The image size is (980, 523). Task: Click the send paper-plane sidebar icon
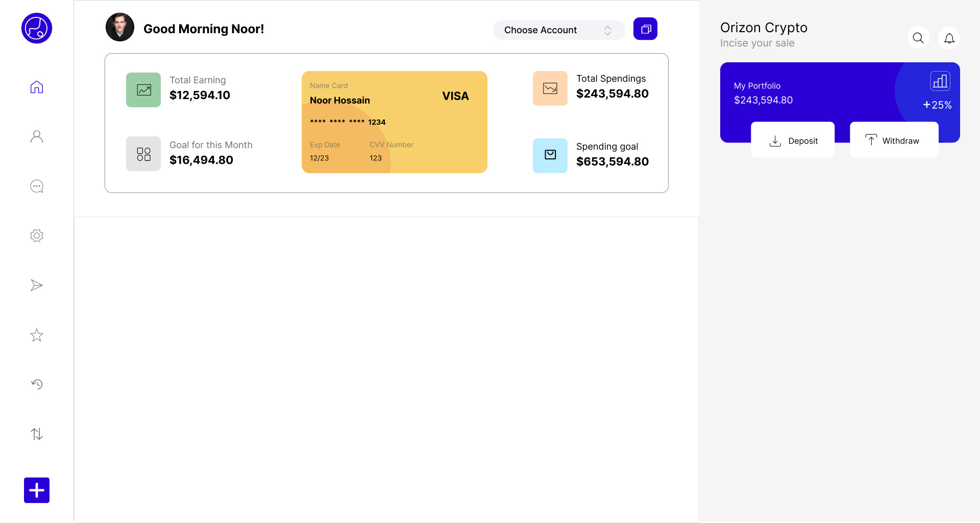pyautogui.click(x=36, y=285)
